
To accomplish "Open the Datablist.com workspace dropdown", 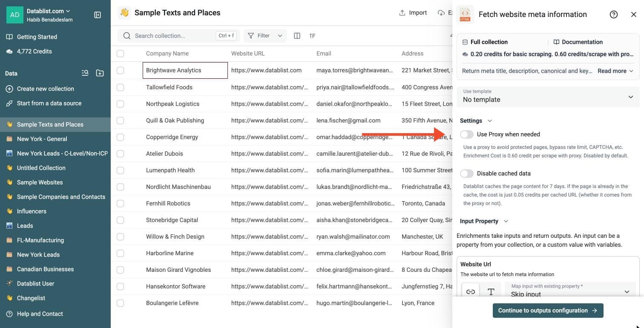I will 49,11.
